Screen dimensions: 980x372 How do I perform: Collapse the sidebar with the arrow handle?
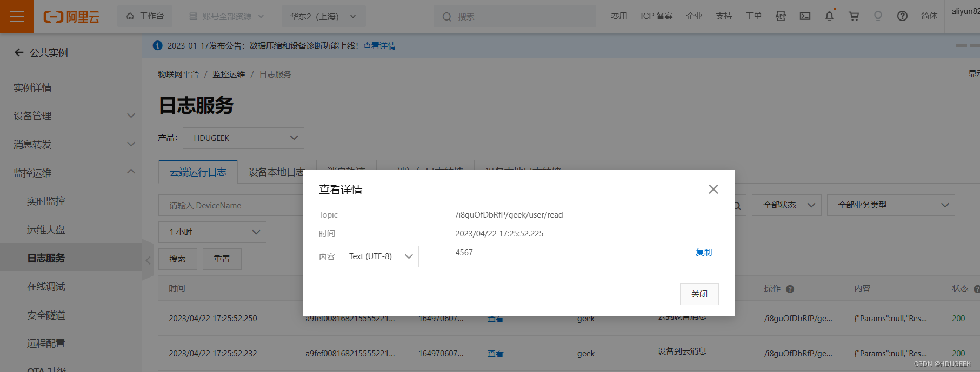148,260
